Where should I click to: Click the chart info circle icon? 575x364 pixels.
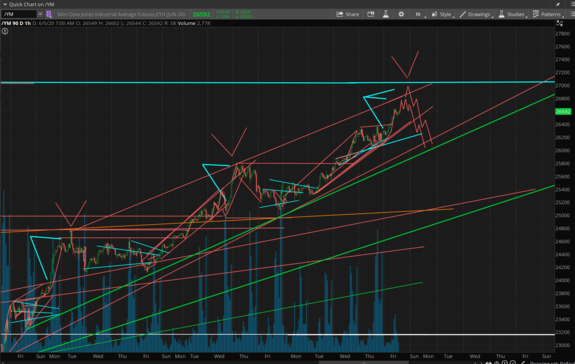click(5, 32)
